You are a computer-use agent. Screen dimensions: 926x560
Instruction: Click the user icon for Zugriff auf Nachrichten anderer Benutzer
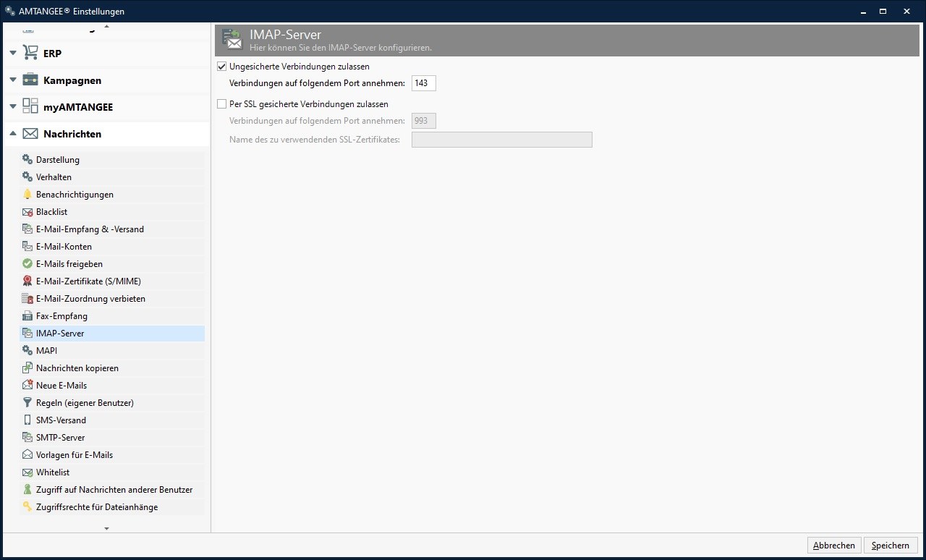(27, 490)
